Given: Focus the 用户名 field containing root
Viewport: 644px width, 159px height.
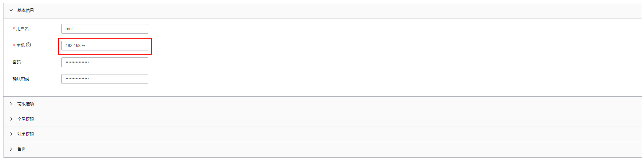Looking at the screenshot, I should click(x=104, y=29).
